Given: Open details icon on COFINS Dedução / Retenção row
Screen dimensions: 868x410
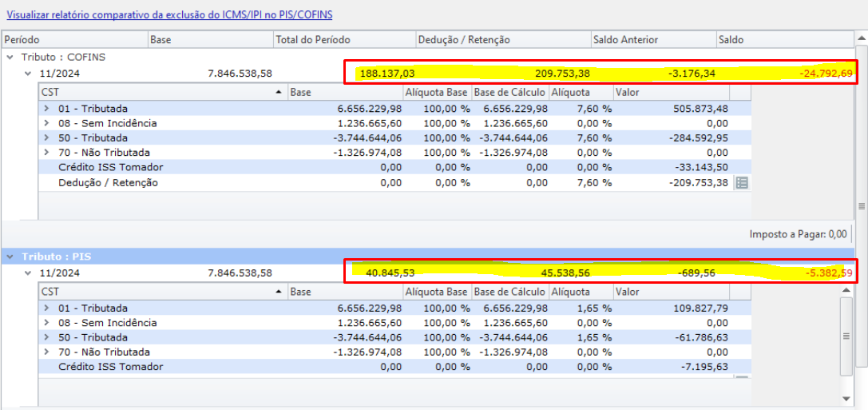Looking at the screenshot, I should (x=742, y=182).
